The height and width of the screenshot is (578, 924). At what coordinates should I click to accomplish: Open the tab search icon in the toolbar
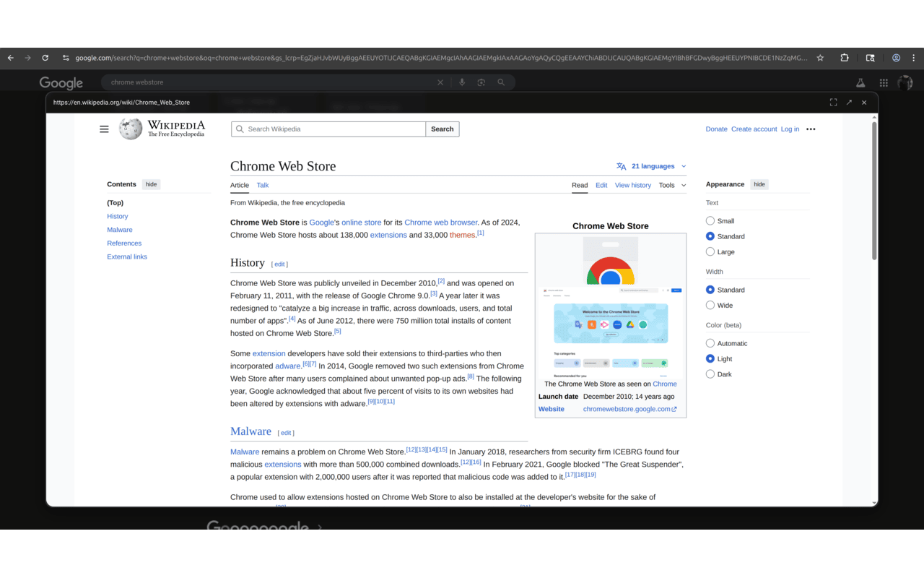(x=871, y=58)
